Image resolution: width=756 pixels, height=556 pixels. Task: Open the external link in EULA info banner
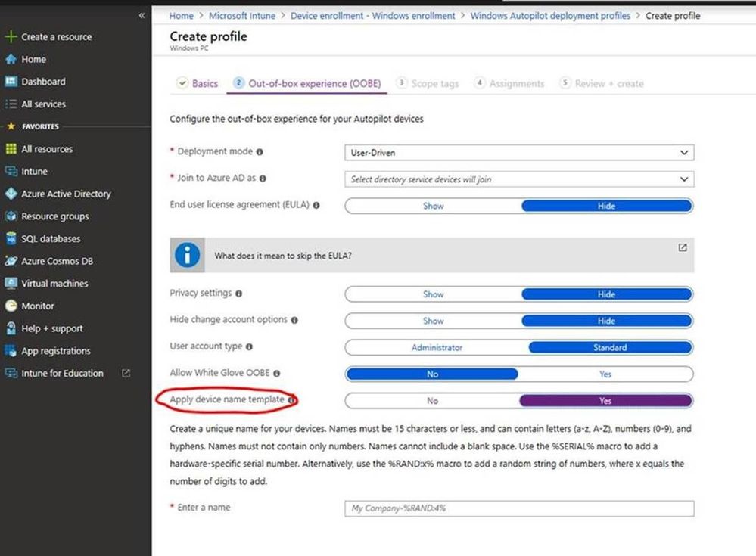(683, 247)
